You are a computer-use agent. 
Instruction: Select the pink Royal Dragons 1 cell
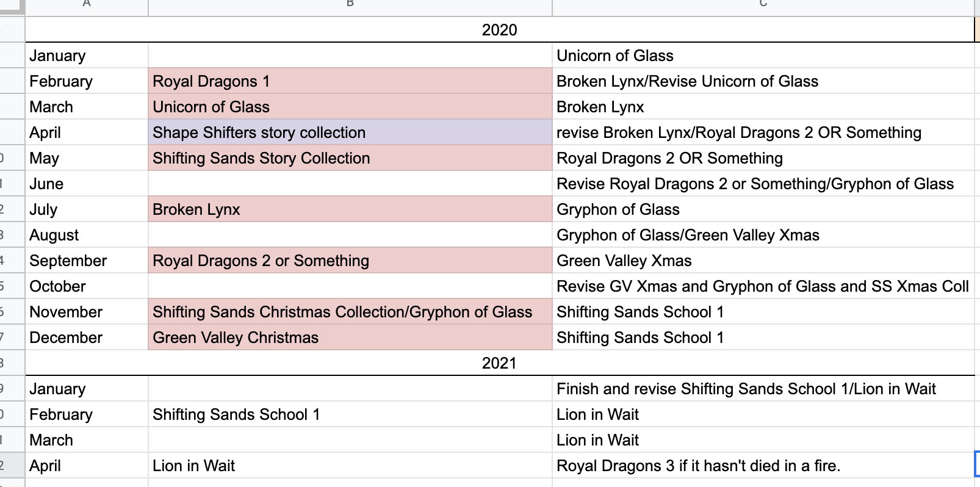coord(350,81)
